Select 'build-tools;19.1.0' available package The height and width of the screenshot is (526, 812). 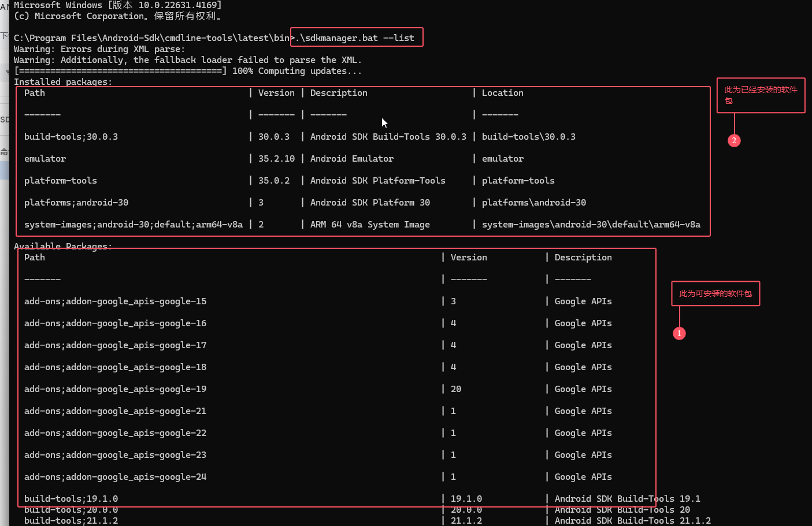tap(71, 499)
